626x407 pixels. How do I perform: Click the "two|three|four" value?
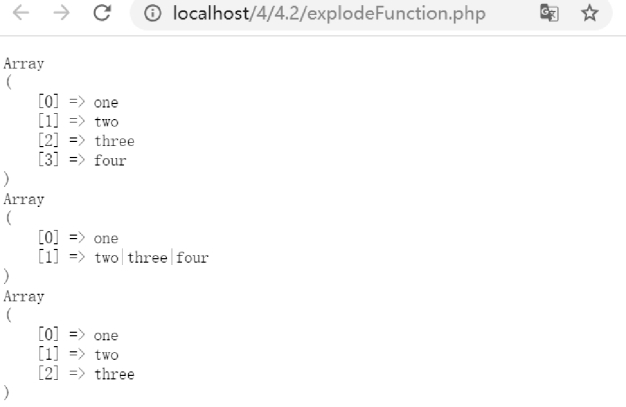[152, 257]
